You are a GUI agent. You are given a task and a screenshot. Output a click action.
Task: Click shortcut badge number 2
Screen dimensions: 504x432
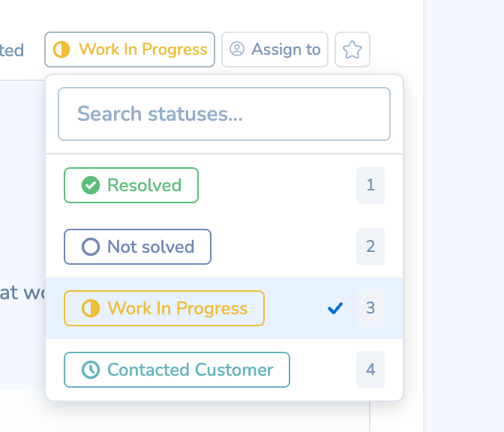click(370, 247)
